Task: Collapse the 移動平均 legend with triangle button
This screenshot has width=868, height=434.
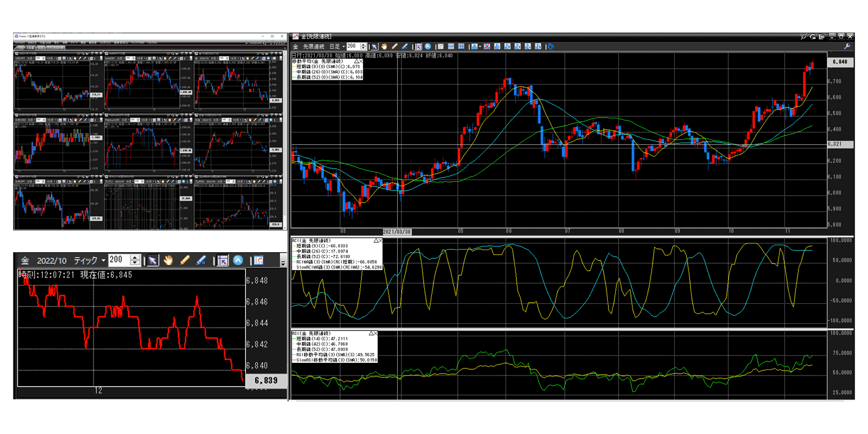Action: pyautogui.click(x=356, y=61)
